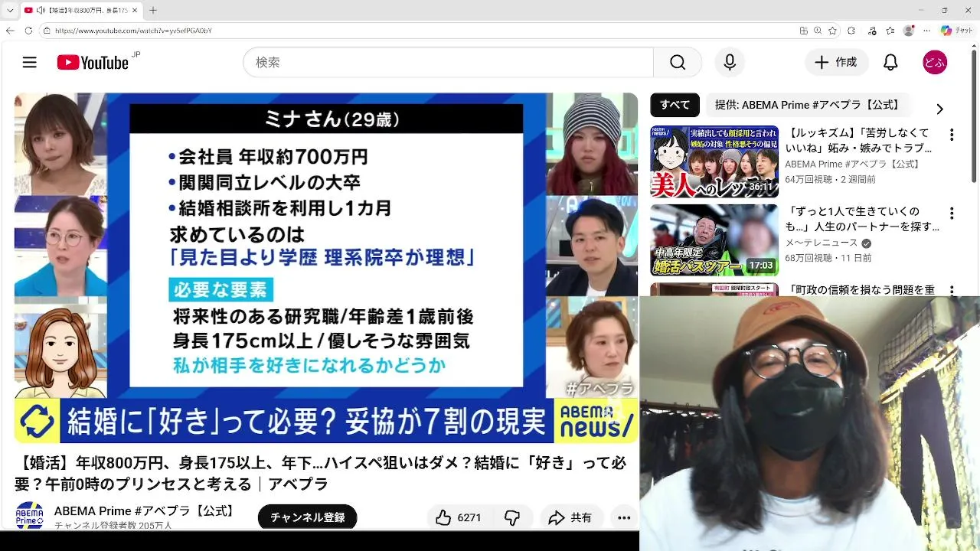Open options for the 町政の信頼 video

pyautogui.click(x=952, y=291)
